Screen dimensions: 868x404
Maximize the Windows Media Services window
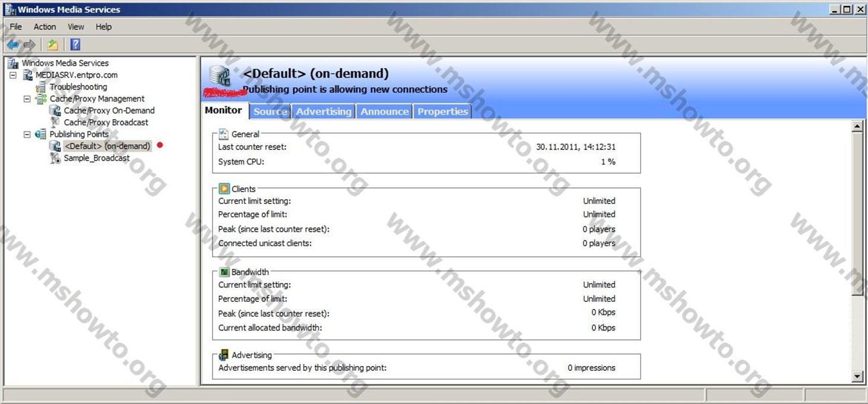[x=847, y=9]
